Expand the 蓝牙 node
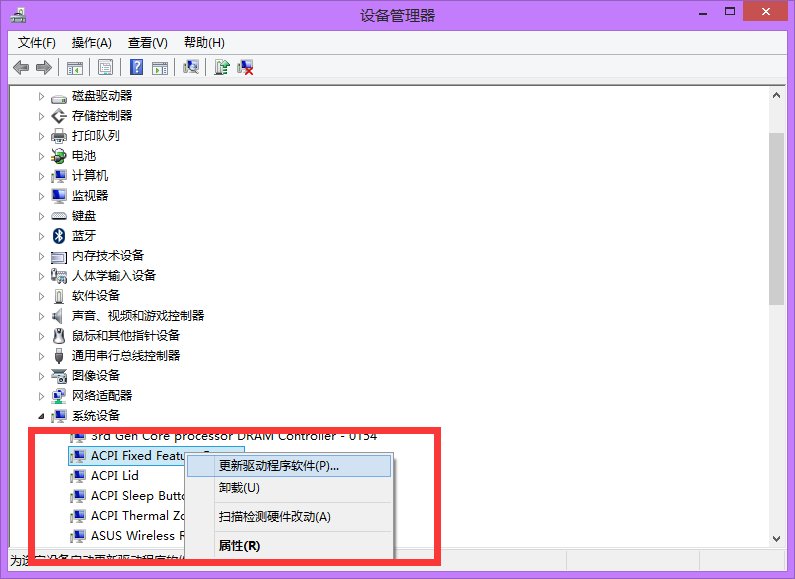The width and height of the screenshot is (795, 579). (x=41, y=236)
